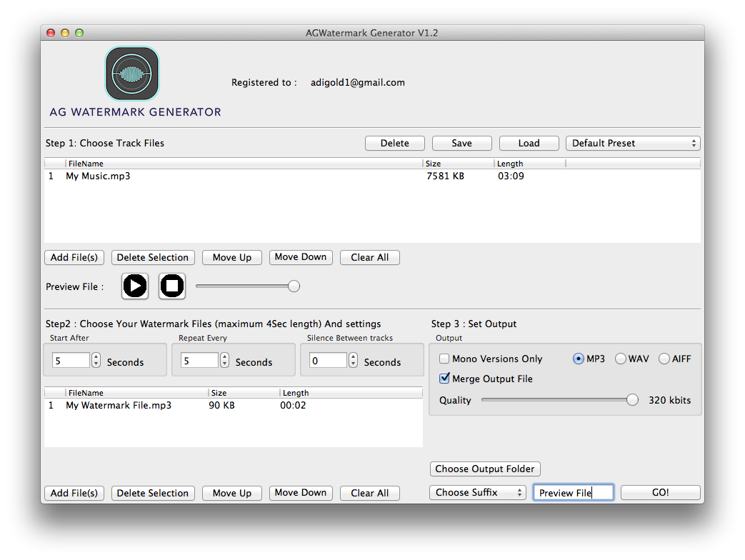Viewport: 745px width, 560px height.
Task: Click the Size column header in track list
Action: [x=457, y=164]
